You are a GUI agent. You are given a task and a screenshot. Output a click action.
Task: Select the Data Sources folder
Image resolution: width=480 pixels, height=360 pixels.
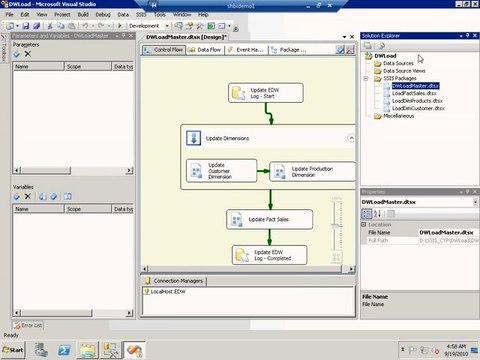[x=398, y=63]
